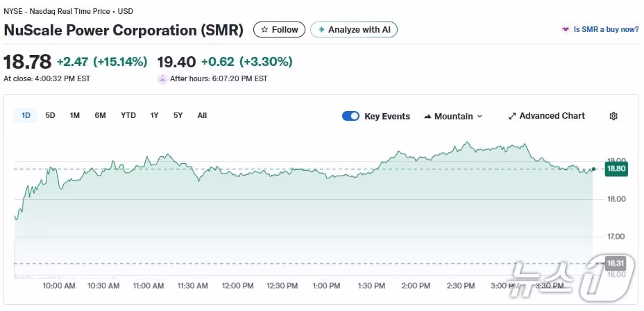Viewport: 644px width, 311px height.
Task: Click the Analyze with AI button
Action: (x=353, y=30)
